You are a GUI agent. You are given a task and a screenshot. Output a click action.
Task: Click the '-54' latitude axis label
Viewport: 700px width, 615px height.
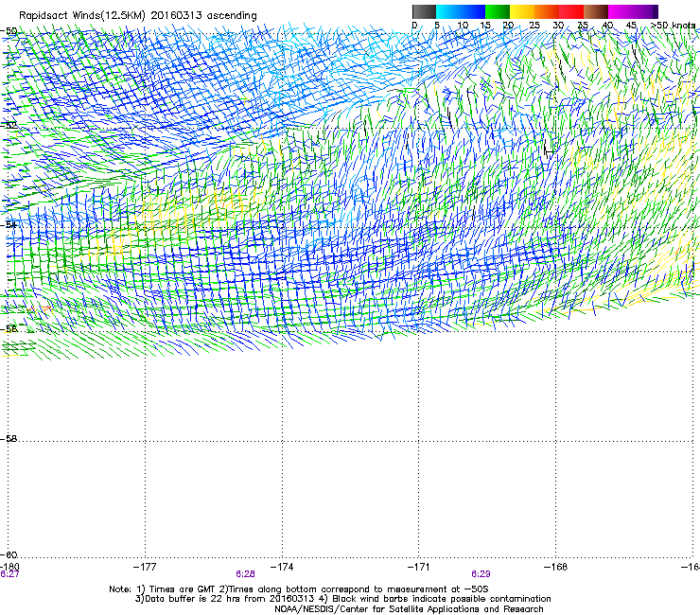point(9,224)
